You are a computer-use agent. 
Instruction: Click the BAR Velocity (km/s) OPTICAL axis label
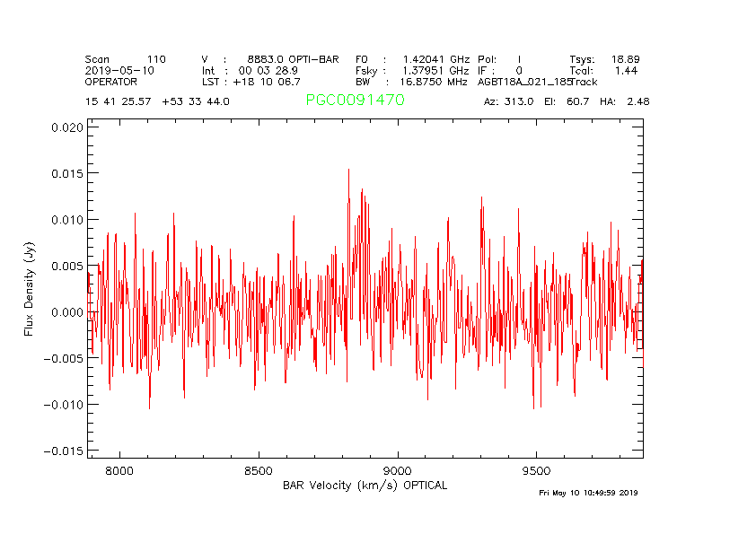pos(365,486)
